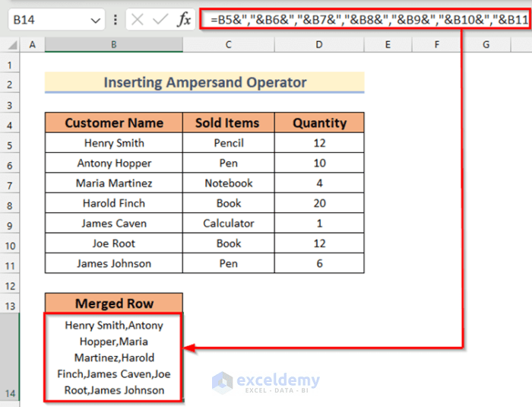
Task: Select row 5 header
Action: tap(9, 143)
